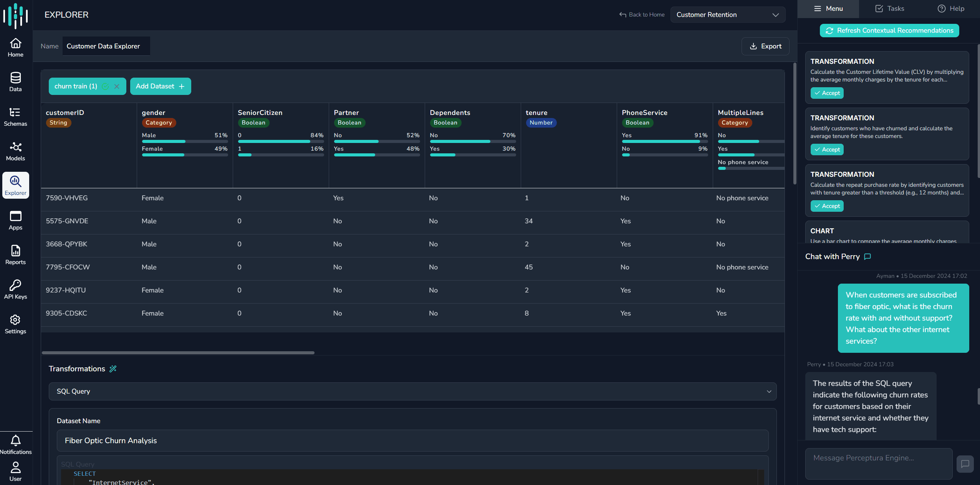
Task: Click the Back to Home link
Action: click(x=642, y=15)
